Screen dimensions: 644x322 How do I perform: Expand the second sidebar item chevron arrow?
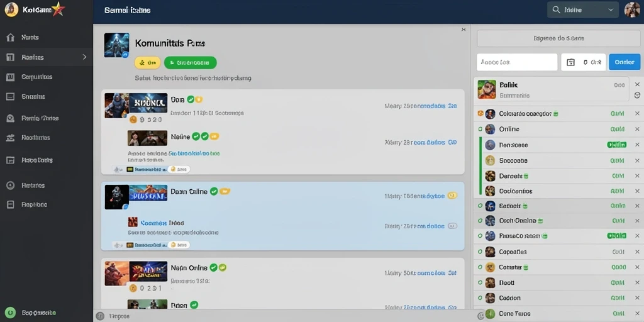pos(85,57)
